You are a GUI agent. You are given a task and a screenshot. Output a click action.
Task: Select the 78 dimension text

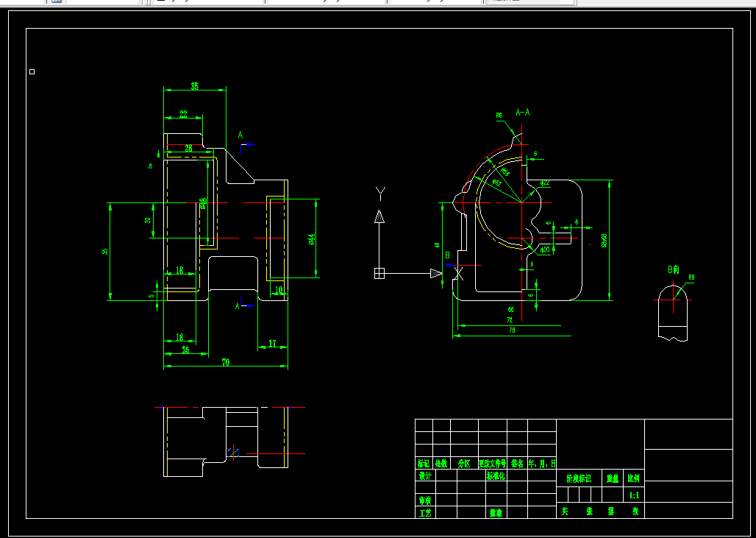[512, 330]
